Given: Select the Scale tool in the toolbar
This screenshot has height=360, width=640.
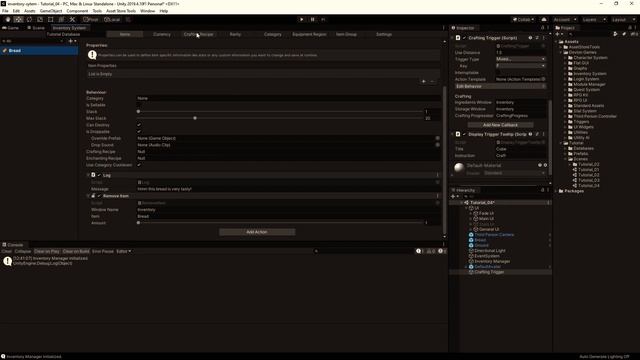Looking at the screenshot, I should pyautogui.click(x=40, y=20).
